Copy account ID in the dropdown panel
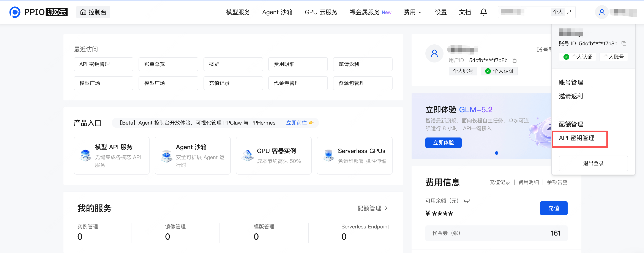Image resolution: width=644 pixels, height=253 pixels. [624, 44]
